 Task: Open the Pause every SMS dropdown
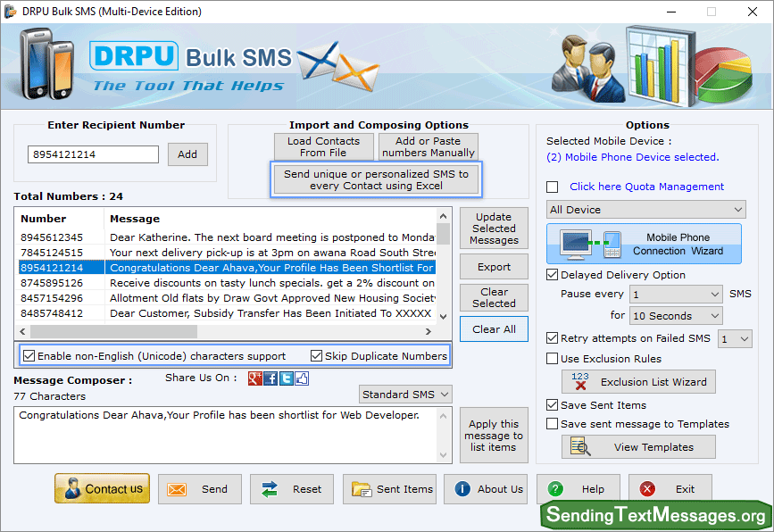676,295
